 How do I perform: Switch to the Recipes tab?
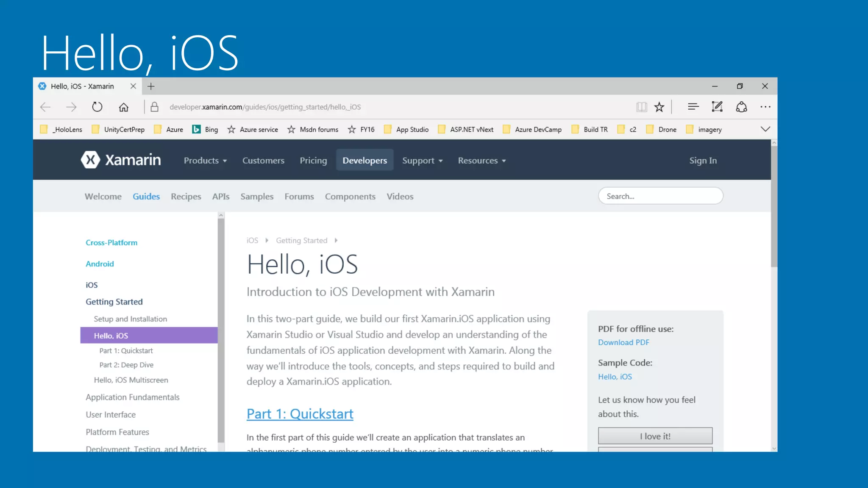(x=186, y=197)
